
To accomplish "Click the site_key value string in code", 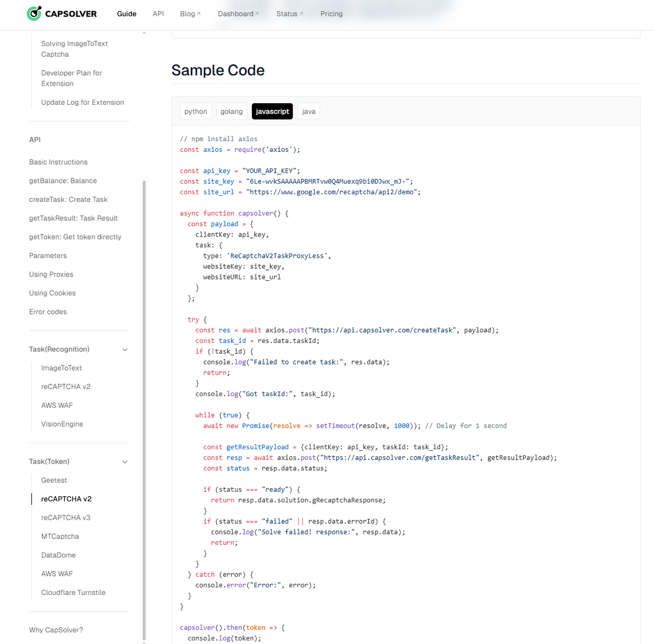I will [x=328, y=181].
